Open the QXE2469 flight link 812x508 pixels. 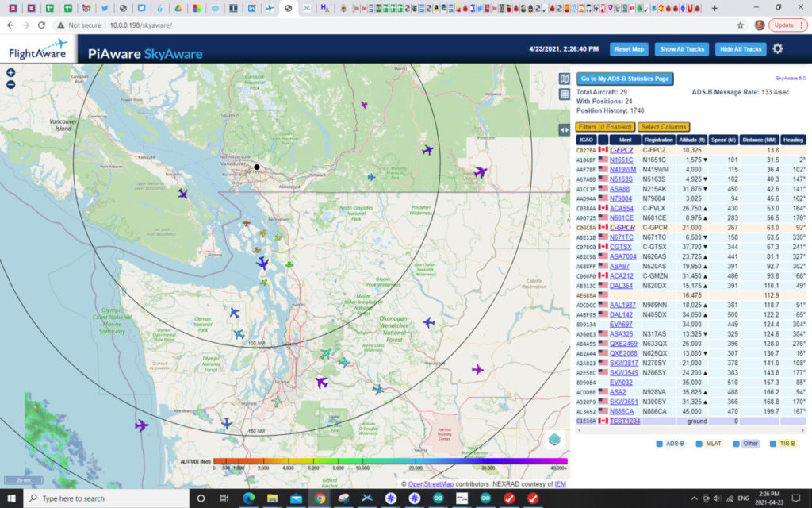pyautogui.click(x=623, y=344)
